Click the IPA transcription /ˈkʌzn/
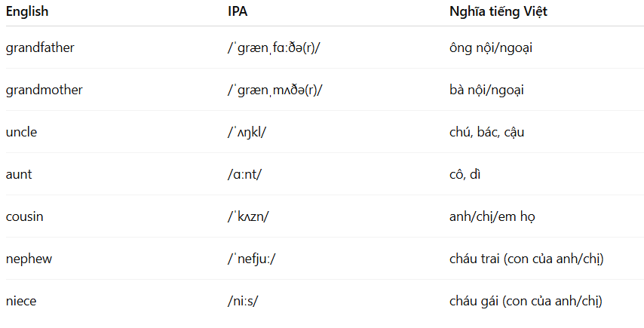This screenshot has height=328, width=644. [248, 216]
